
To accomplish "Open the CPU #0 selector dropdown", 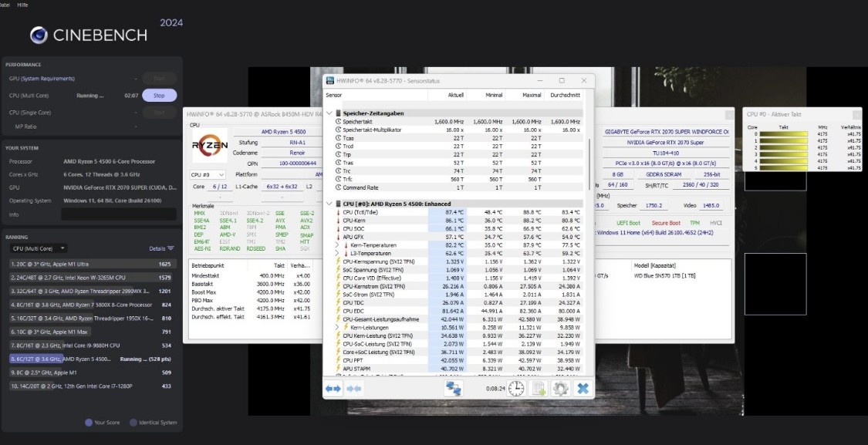I will pyautogui.click(x=208, y=175).
